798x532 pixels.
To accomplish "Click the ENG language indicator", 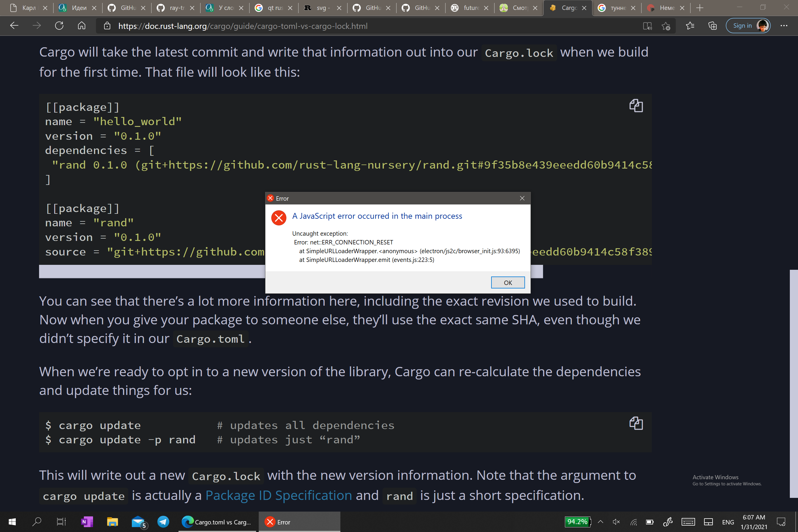I will click(x=728, y=522).
